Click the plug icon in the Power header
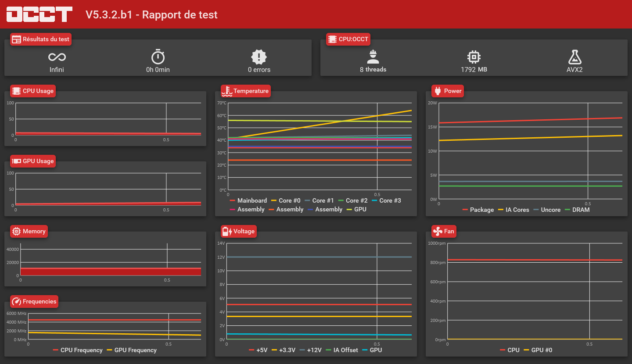This screenshot has width=632, height=364. [438, 91]
